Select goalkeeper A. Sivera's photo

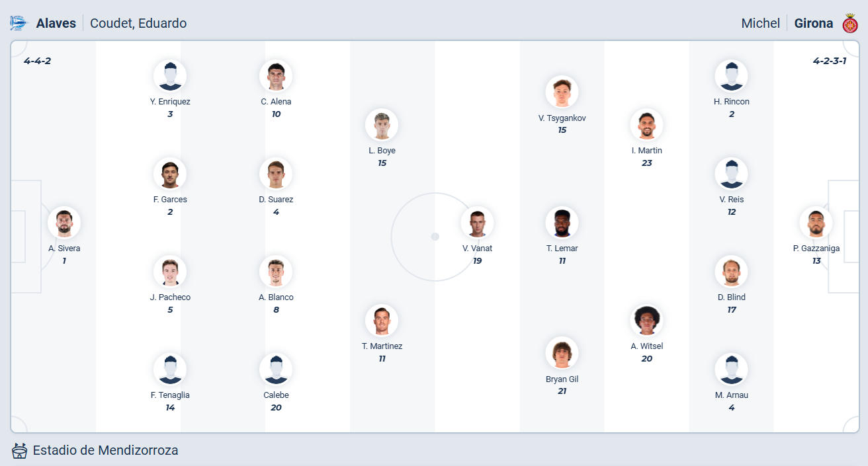coord(64,223)
